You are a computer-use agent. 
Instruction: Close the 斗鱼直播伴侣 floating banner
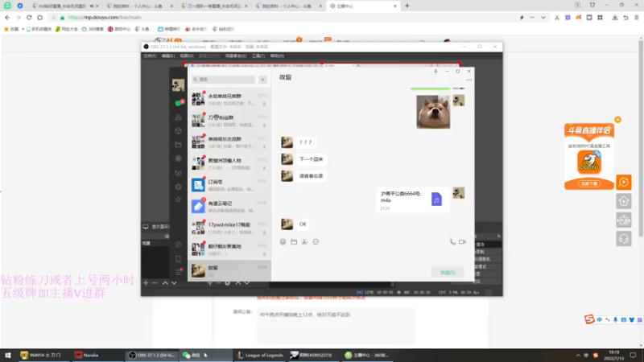pos(617,120)
